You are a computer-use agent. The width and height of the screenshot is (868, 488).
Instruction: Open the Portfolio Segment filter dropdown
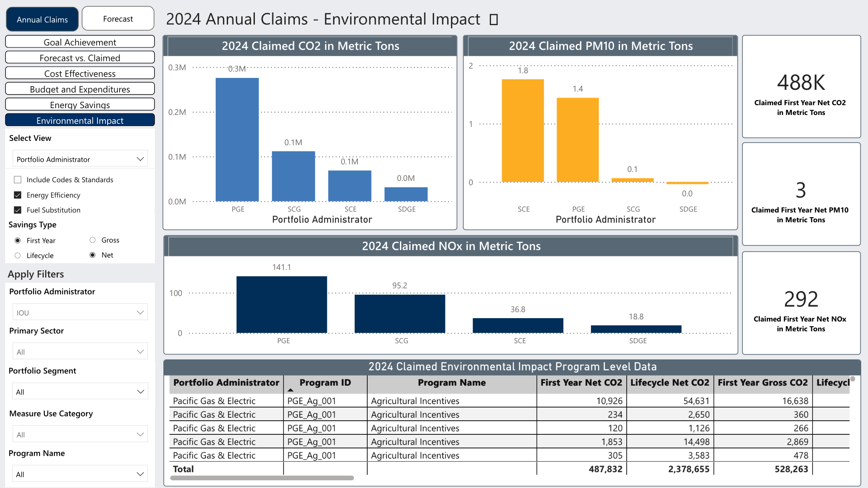coord(80,391)
